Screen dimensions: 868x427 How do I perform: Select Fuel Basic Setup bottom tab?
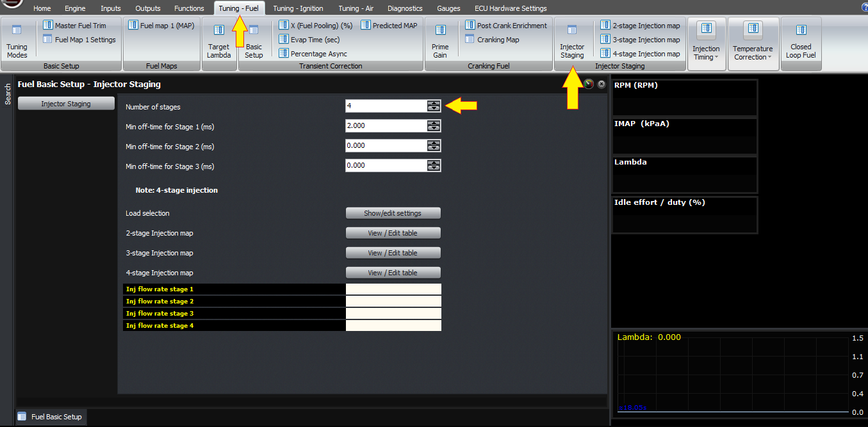[x=51, y=417]
